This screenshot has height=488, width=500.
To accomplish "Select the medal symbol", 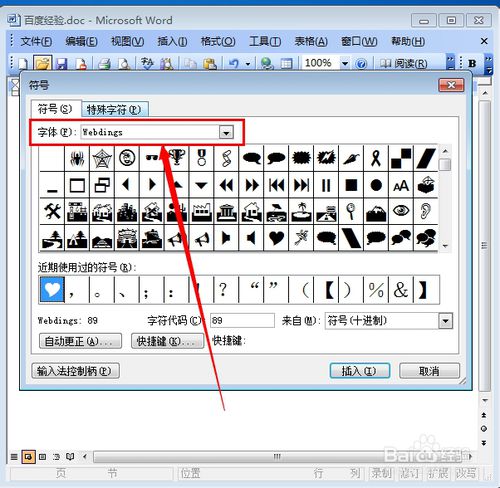I will pyautogui.click(x=201, y=158).
